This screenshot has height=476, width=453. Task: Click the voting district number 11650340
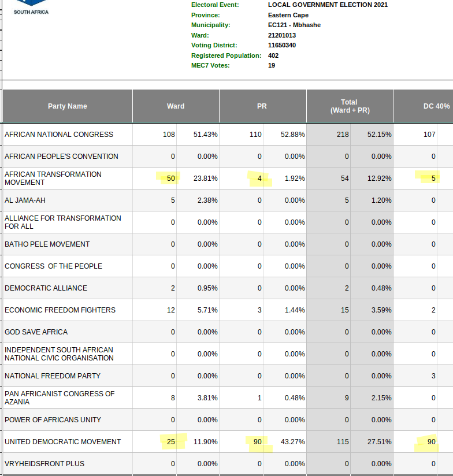tap(282, 45)
